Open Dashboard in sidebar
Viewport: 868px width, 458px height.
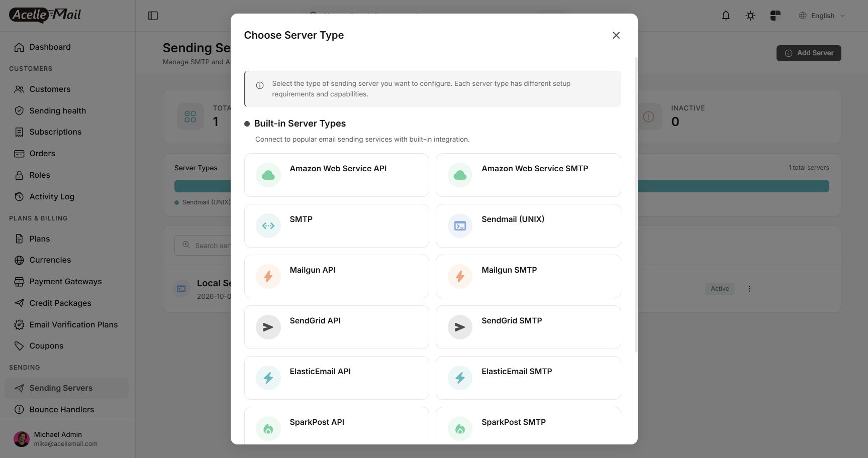(x=67, y=47)
